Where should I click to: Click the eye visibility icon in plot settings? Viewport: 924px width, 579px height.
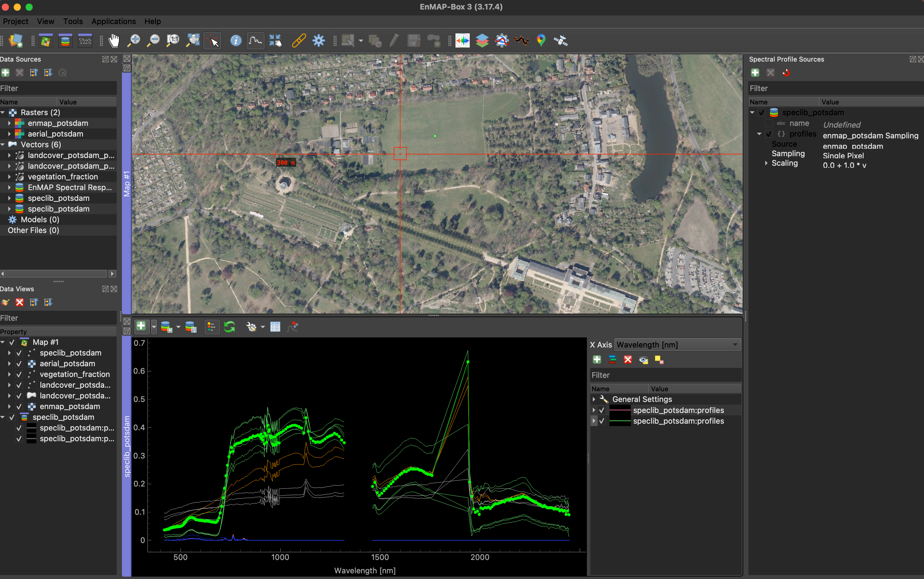point(644,360)
